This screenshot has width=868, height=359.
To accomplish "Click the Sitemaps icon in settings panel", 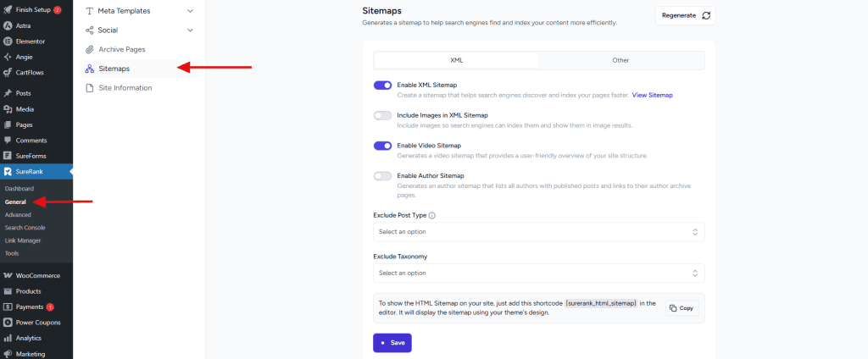I will tap(90, 69).
